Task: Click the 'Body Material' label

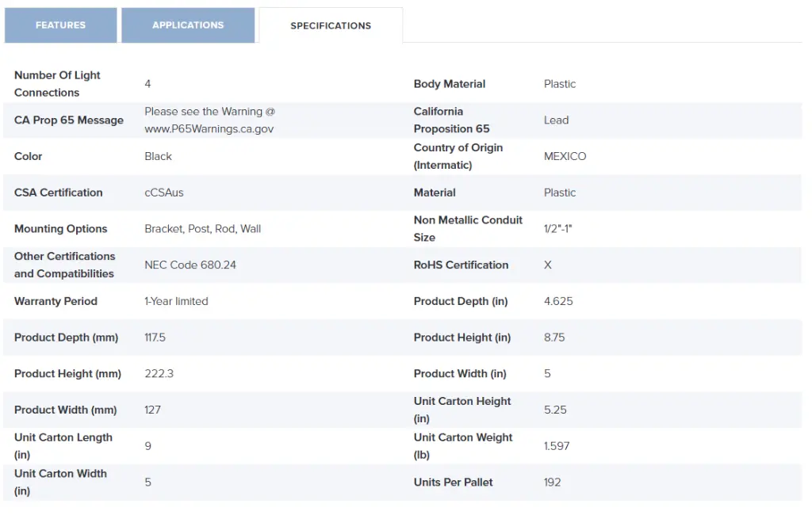Action: pos(450,84)
